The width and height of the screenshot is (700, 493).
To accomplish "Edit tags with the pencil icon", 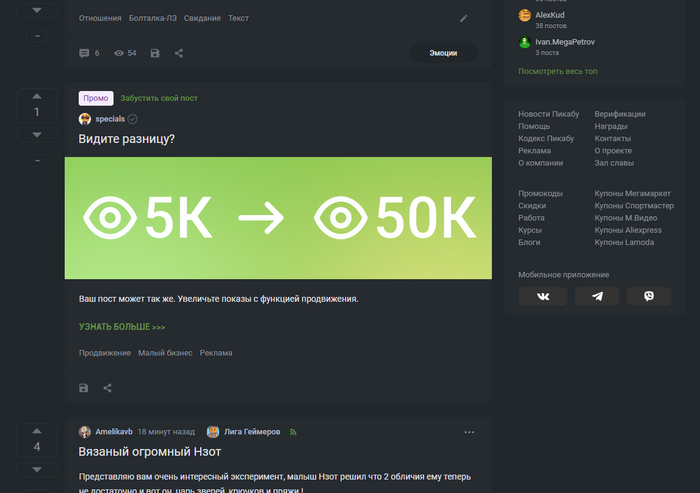I will pyautogui.click(x=464, y=18).
